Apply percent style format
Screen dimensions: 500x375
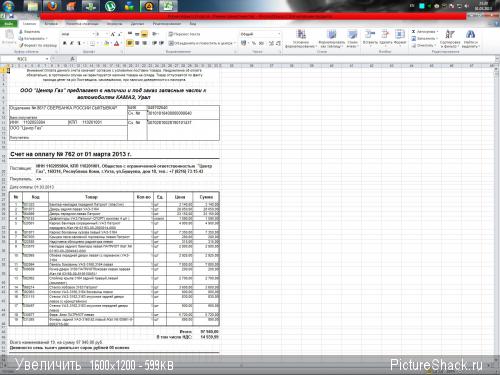(254, 43)
